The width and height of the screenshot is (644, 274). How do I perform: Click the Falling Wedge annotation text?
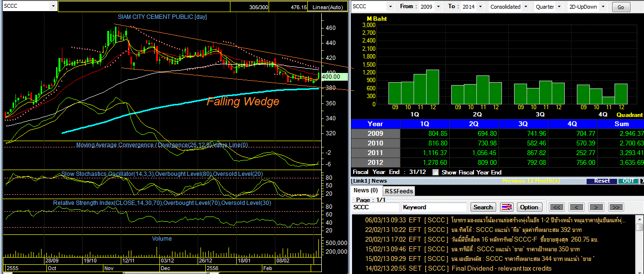[x=243, y=101]
